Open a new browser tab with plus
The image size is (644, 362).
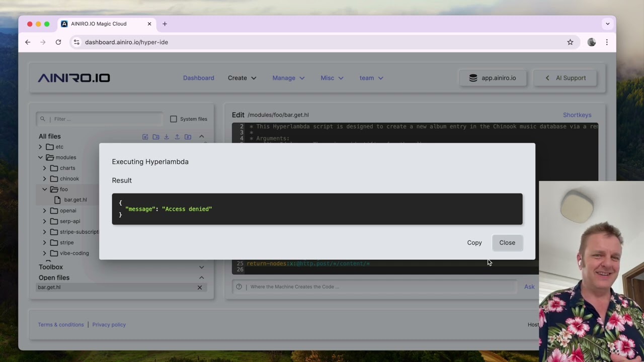click(x=165, y=24)
